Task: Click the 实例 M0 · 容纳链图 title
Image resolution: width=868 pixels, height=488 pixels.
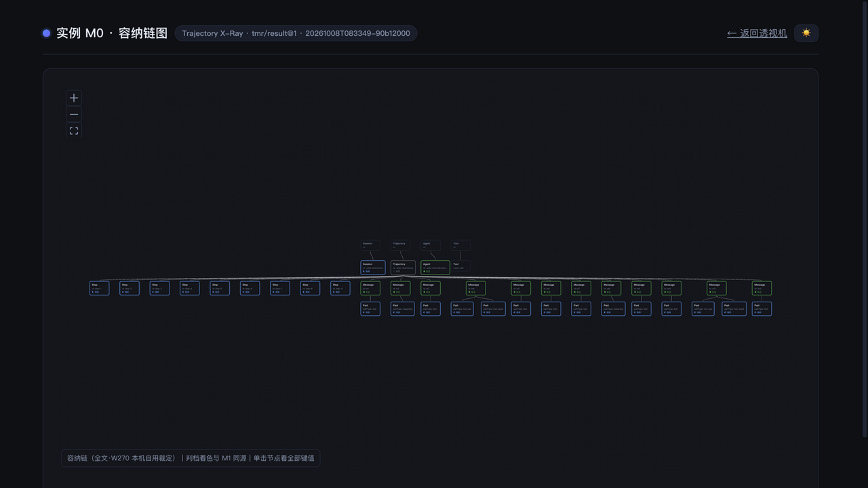Action: 112,33
